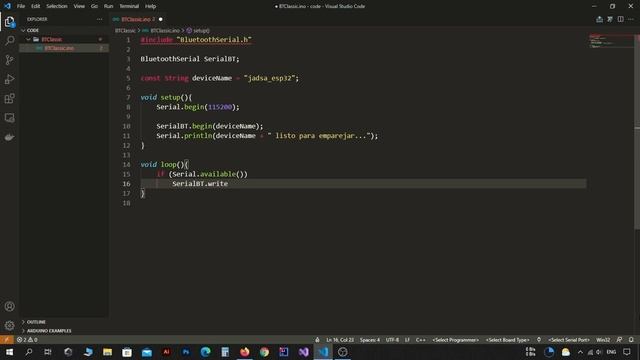Open the Accounts icon in activity bar
The height and width of the screenshot is (360, 640).
[9, 307]
